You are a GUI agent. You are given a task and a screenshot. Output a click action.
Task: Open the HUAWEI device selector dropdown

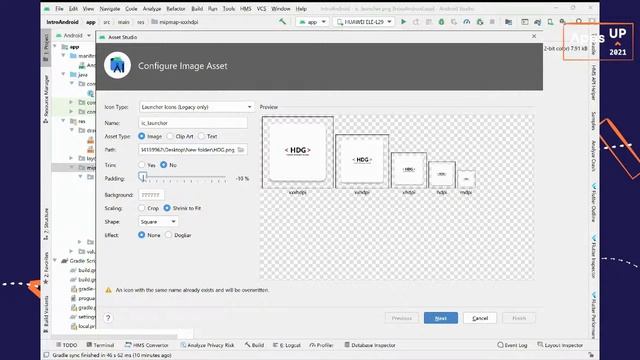point(364,22)
